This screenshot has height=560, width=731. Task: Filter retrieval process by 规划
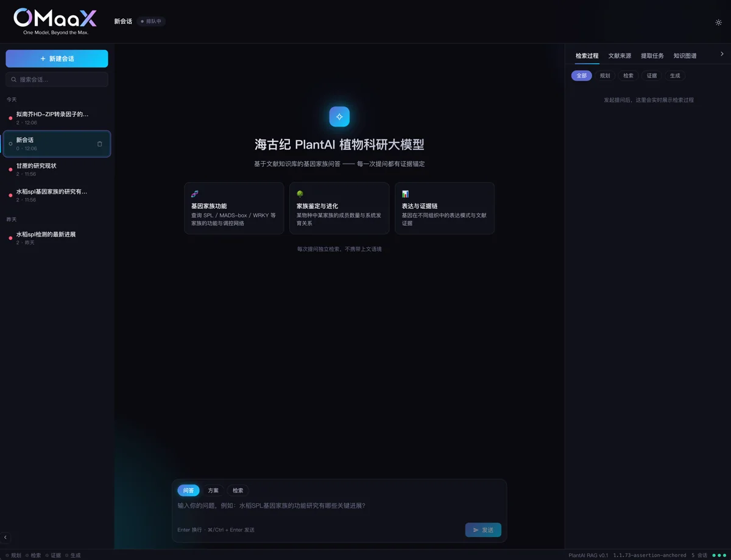[x=605, y=75]
